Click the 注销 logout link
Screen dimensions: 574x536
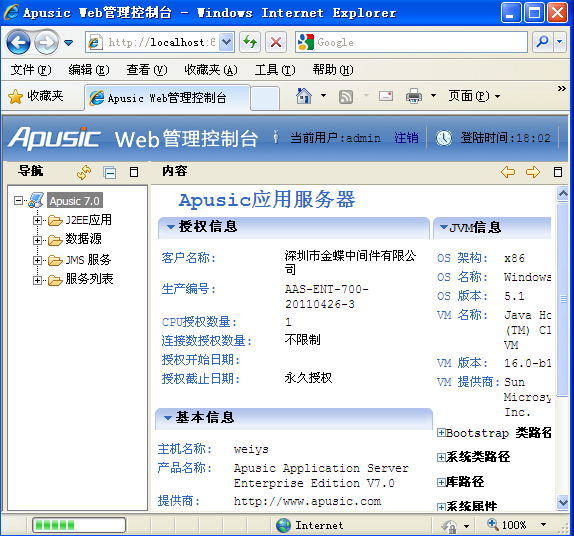(406, 138)
